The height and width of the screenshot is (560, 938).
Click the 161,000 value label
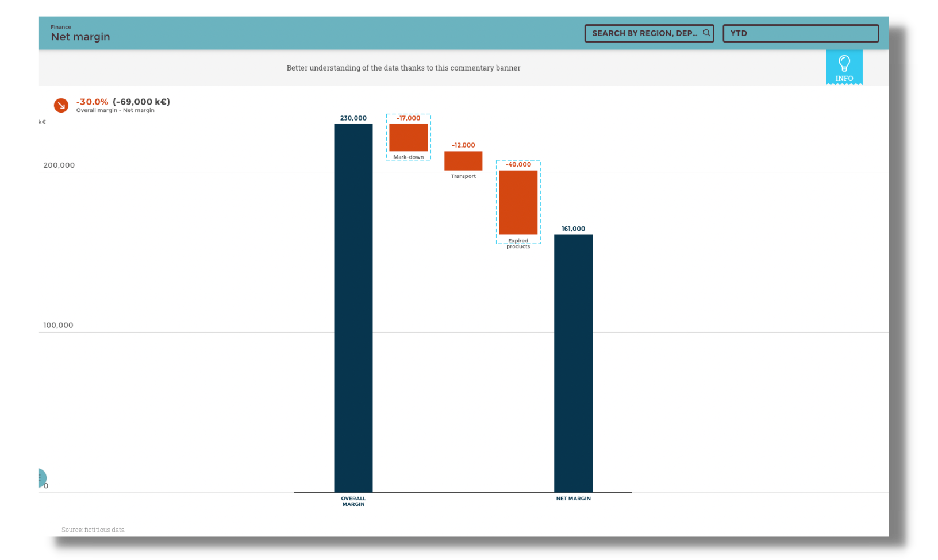(573, 229)
